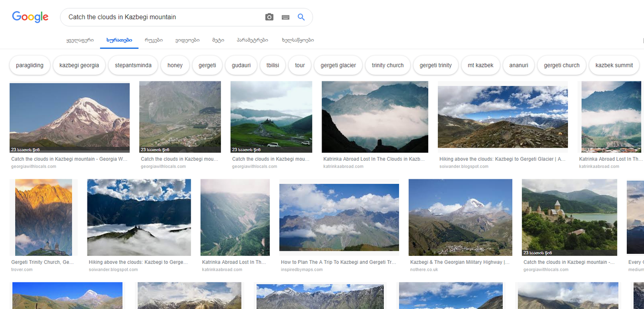Image resolution: width=644 pixels, height=309 pixels.
Task: Open inspiredbymaps mountain range thumbnail
Action: (339, 217)
